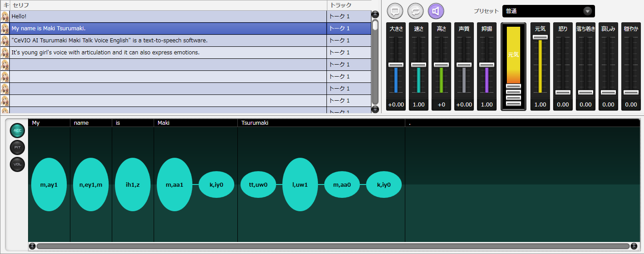Click the トラック column header

349,5
